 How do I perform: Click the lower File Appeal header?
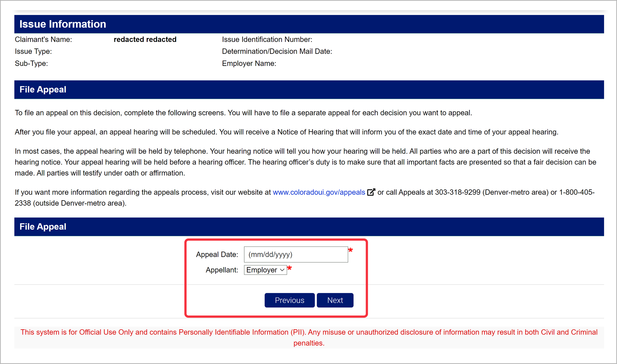click(x=309, y=227)
